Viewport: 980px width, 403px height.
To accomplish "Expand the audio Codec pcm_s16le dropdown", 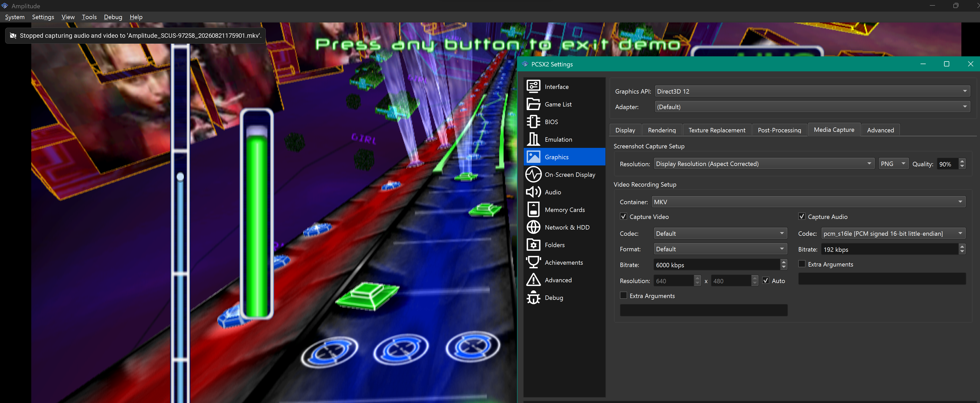I will [893, 233].
